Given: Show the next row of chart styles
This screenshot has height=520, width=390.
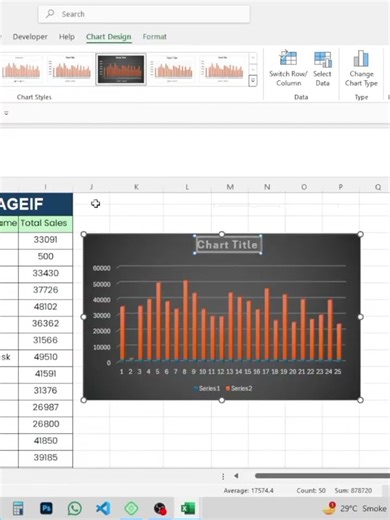Looking at the screenshot, I should click(253, 69).
